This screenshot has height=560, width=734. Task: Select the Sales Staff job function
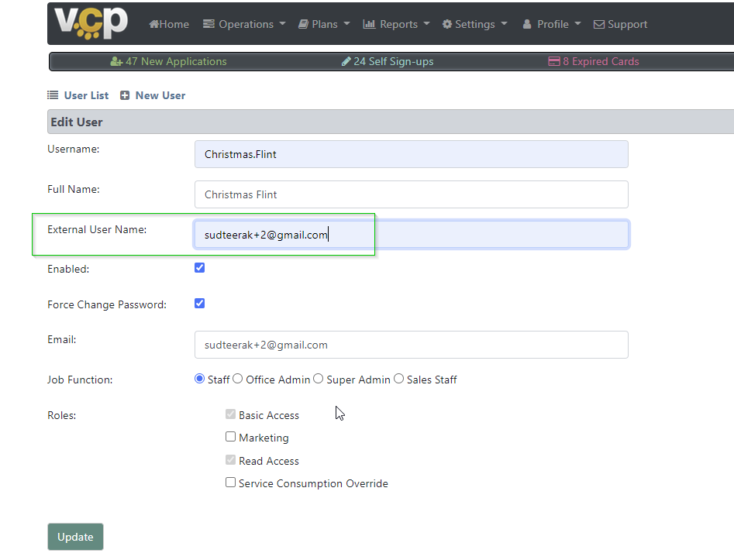coord(399,379)
